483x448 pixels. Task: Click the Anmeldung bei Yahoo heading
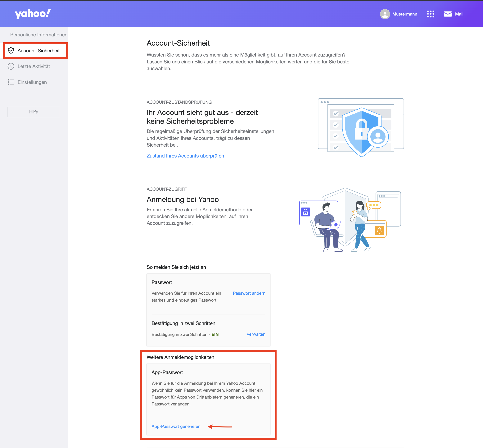tap(183, 199)
